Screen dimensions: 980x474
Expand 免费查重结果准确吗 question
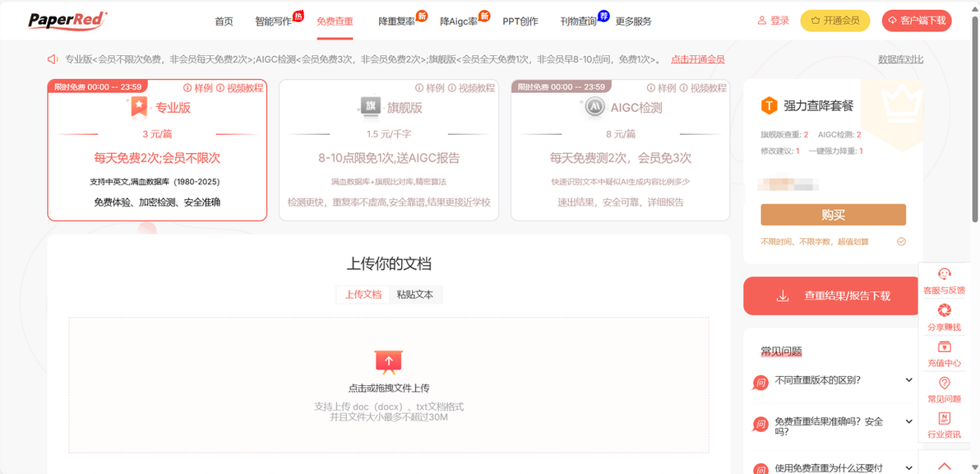pos(833,426)
